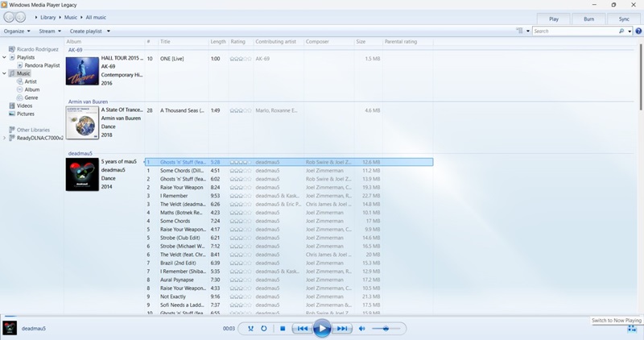Click the HALL TOUR 2015 album cover

click(x=82, y=71)
